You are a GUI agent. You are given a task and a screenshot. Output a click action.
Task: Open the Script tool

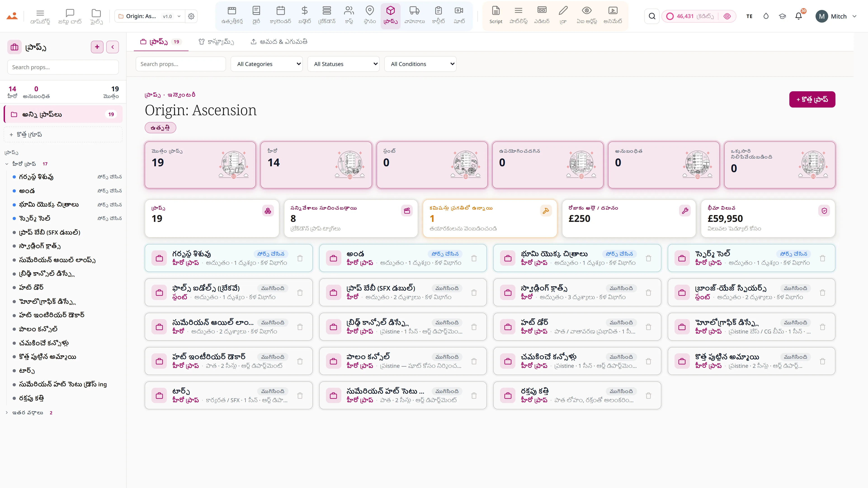click(x=496, y=16)
